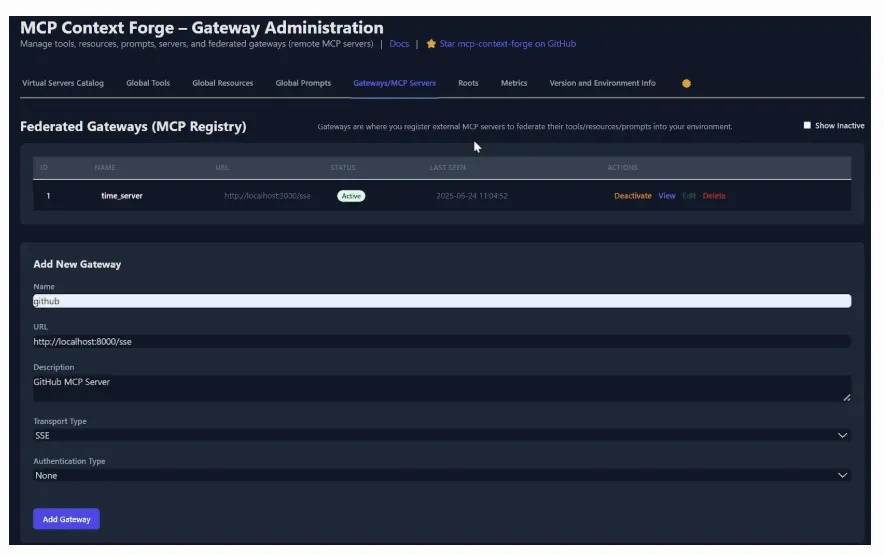Open the Global Tools tab
The height and width of the screenshot is (555, 884).
pos(148,83)
